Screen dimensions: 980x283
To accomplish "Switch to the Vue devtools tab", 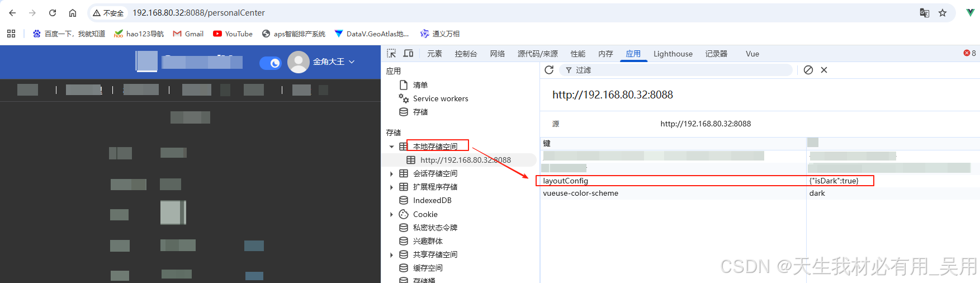I will click(752, 54).
